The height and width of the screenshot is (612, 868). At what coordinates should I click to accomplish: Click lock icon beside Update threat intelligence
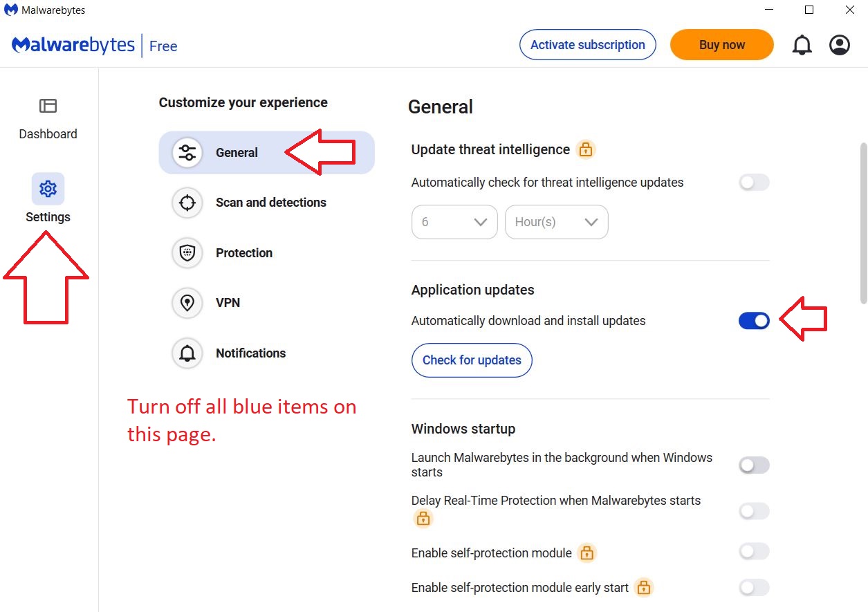(x=586, y=149)
